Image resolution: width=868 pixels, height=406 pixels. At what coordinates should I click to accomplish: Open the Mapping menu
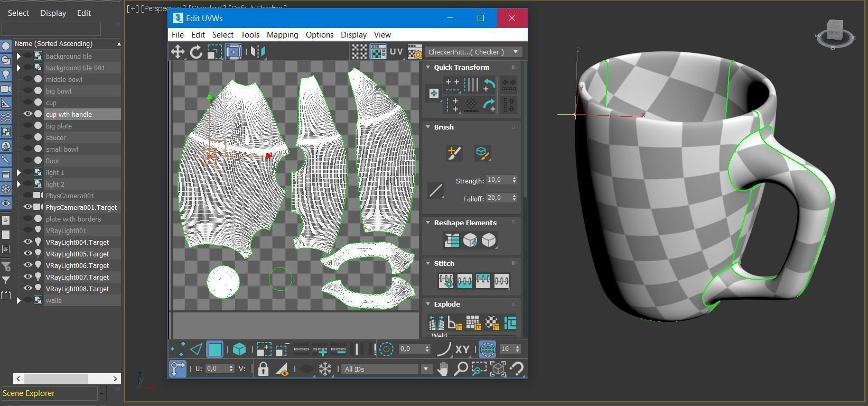click(282, 35)
